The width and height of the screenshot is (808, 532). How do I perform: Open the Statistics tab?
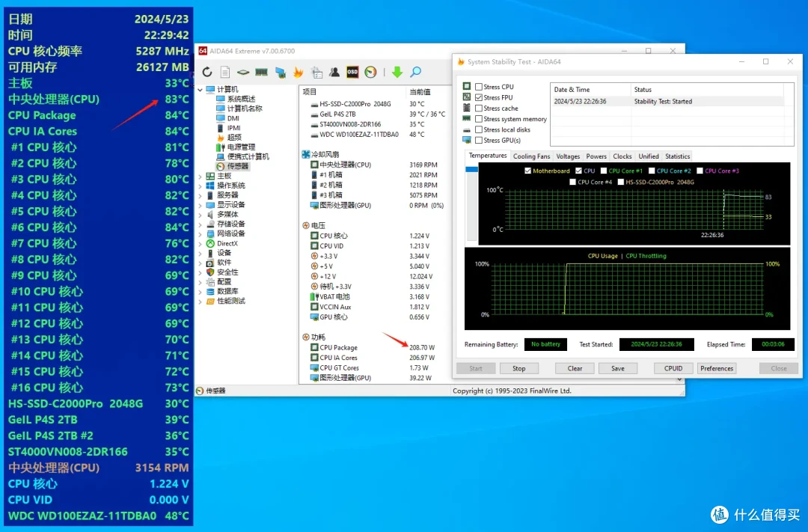[677, 156]
